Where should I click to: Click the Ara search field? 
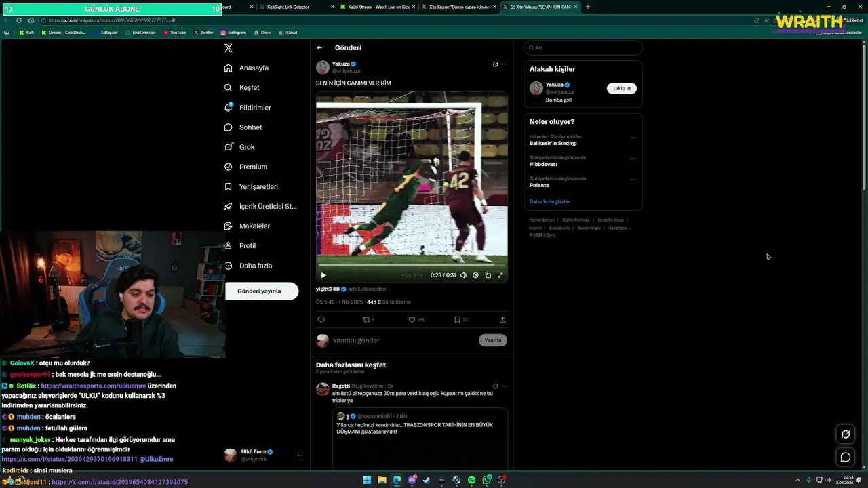coord(583,48)
